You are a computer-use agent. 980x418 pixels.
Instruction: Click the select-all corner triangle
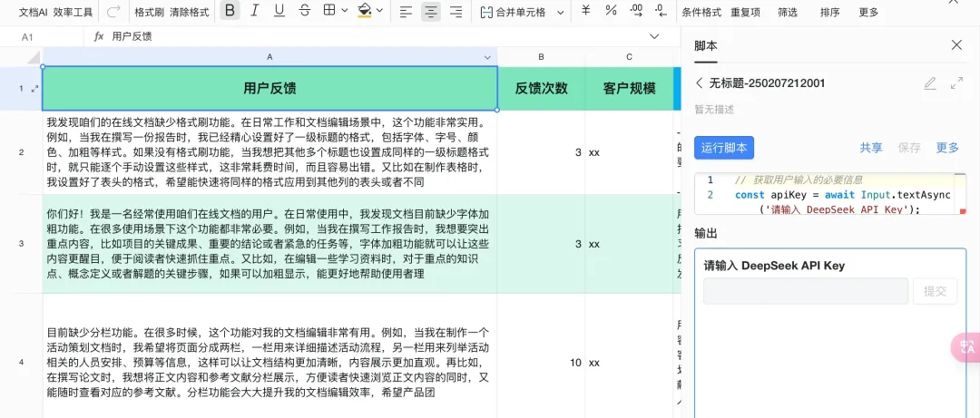(34, 58)
